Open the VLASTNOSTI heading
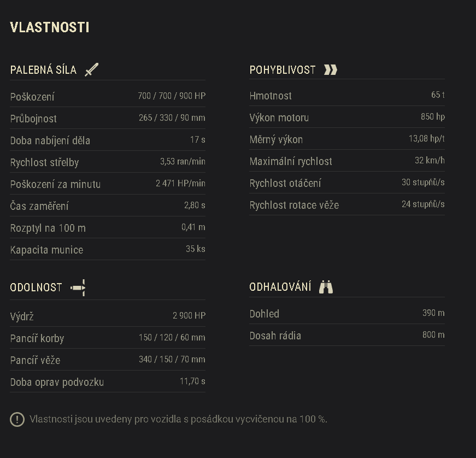This screenshot has height=458, width=476. pos(49,27)
